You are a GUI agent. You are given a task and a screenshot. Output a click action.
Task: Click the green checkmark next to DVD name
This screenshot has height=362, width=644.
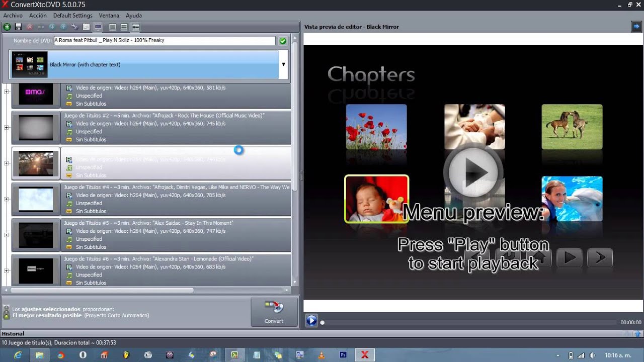pos(283,41)
